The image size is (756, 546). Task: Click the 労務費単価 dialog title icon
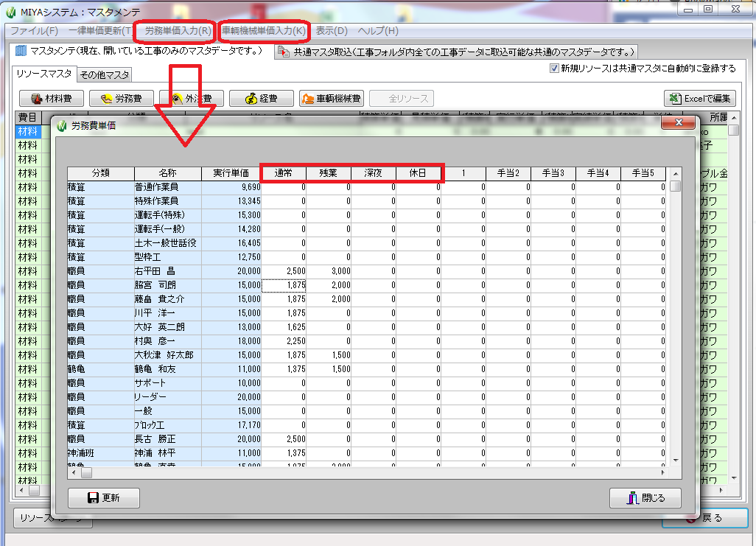pyautogui.click(x=62, y=126)
